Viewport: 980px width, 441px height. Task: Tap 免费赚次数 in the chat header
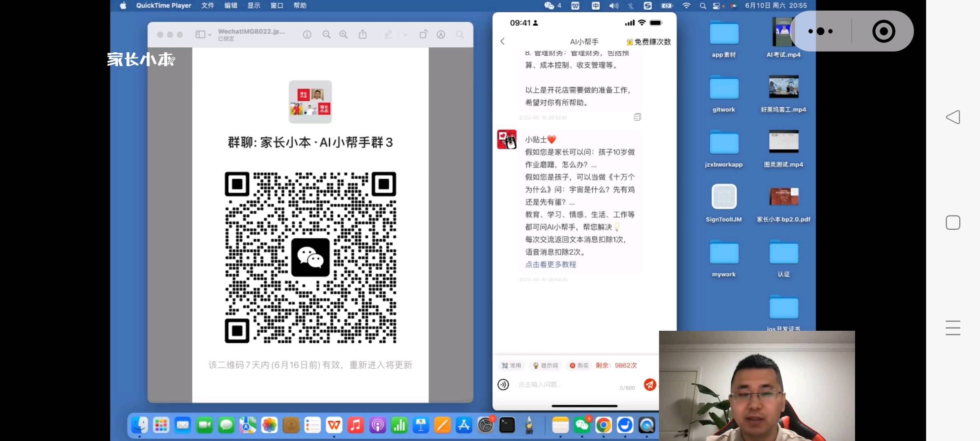(648, 42)
